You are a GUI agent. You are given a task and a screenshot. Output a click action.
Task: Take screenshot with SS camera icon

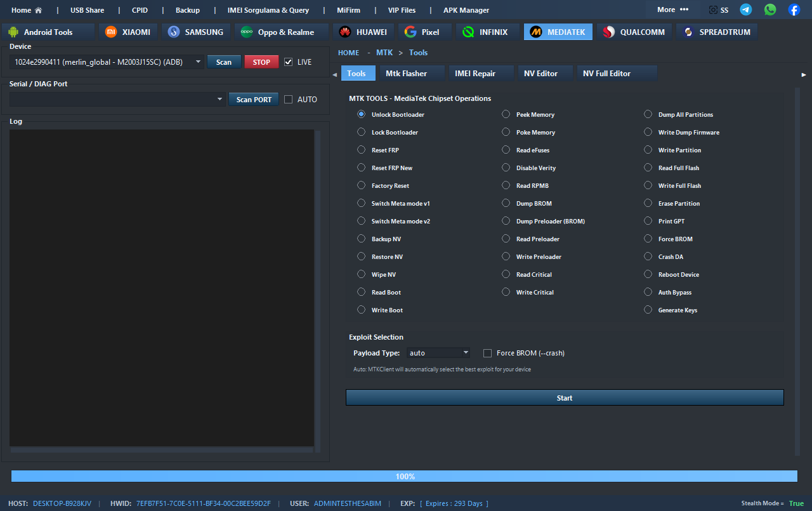714,10
